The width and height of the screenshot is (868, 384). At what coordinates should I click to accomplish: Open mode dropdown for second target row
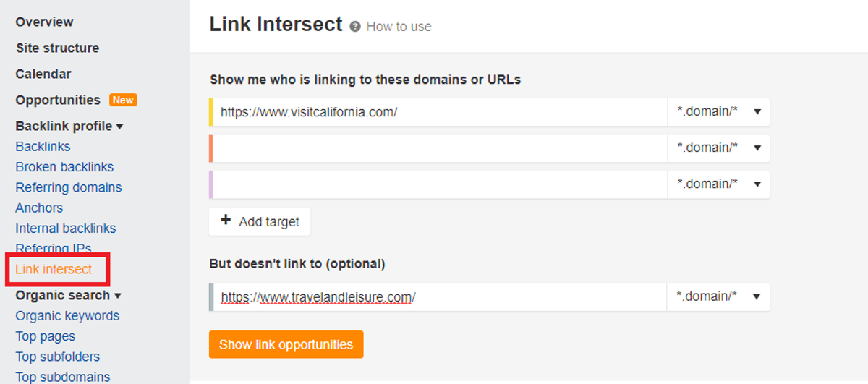pyautogui.click(x=718, y=148)
